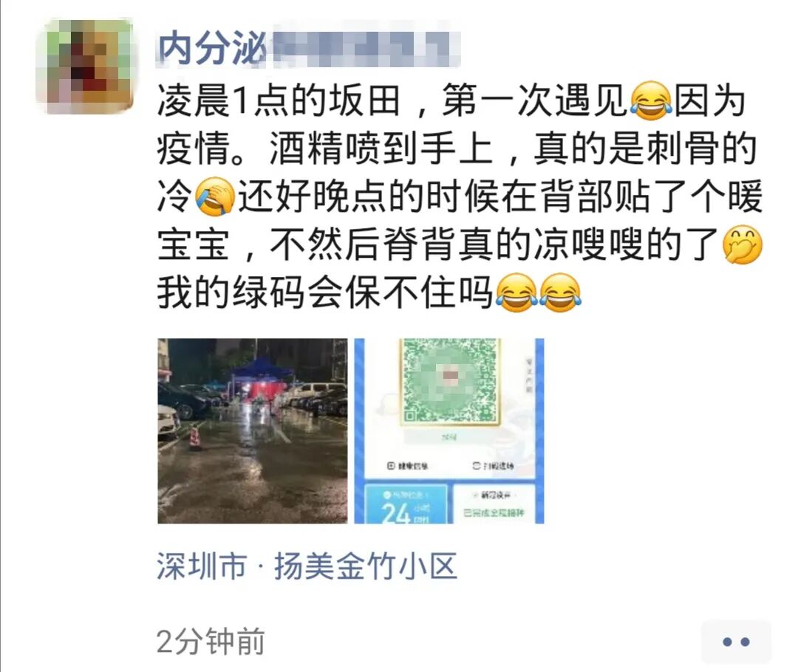Open the 内分泌 user's profile name
Viewport: 798px width, 672px height.
(308, 48)
